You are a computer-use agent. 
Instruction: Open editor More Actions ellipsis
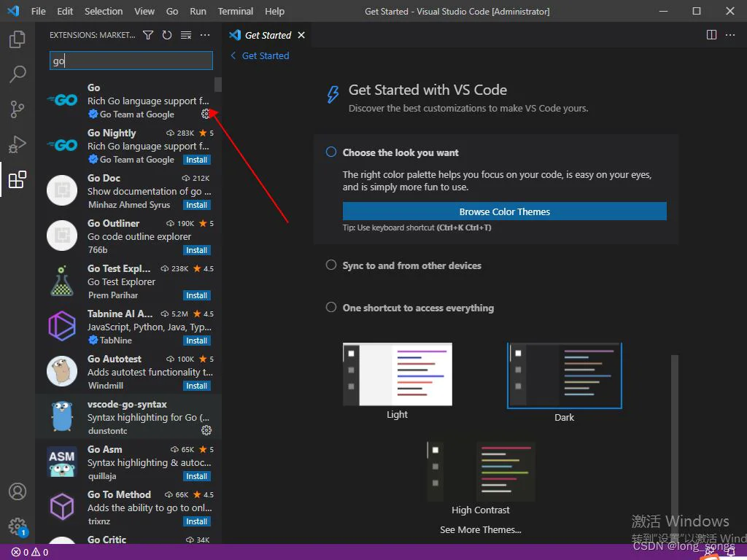point(729,35)
